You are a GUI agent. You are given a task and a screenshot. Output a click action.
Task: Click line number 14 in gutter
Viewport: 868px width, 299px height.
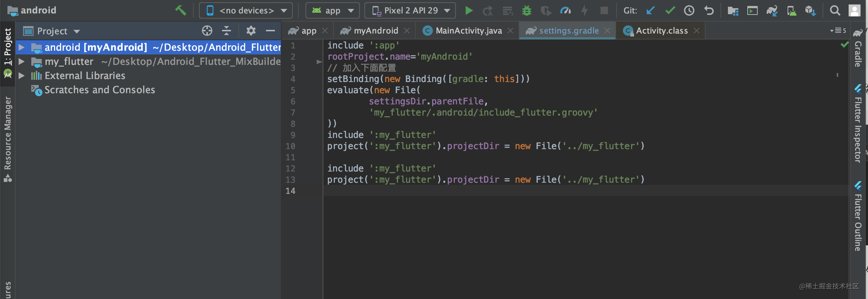click(x=291, y=191)
